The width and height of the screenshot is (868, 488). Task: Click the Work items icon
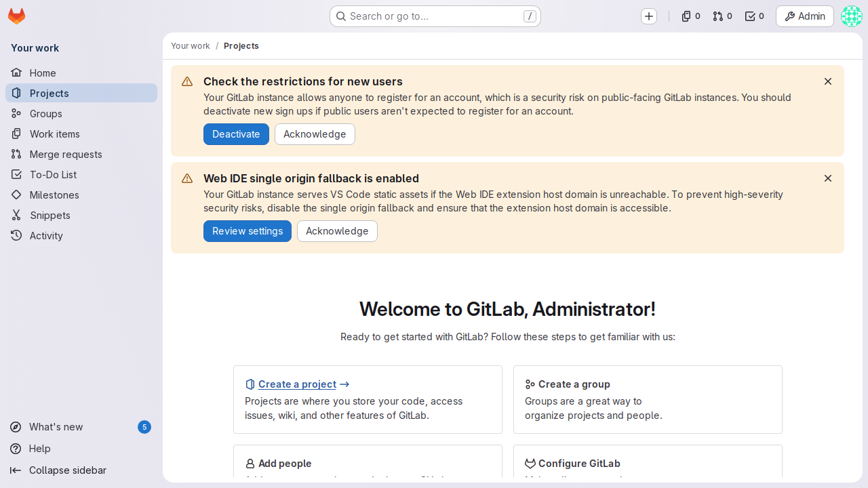(x=16, y=134)
